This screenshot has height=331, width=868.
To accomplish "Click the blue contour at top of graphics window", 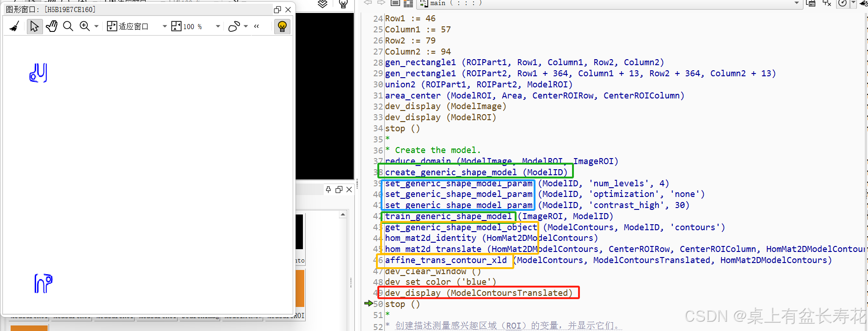I will [x=38, y=73].
